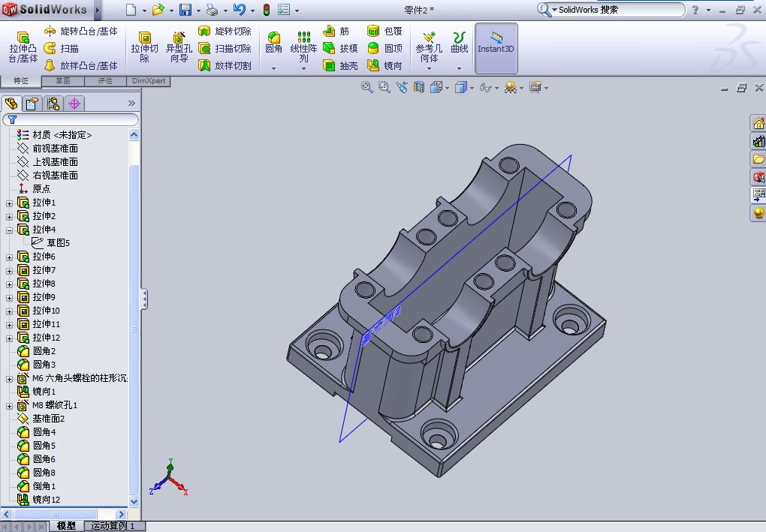Choose the Wrap (包覆) feature
Image resolution: width=766 pixels, height=532 pixels.
[x=385, y=32]
